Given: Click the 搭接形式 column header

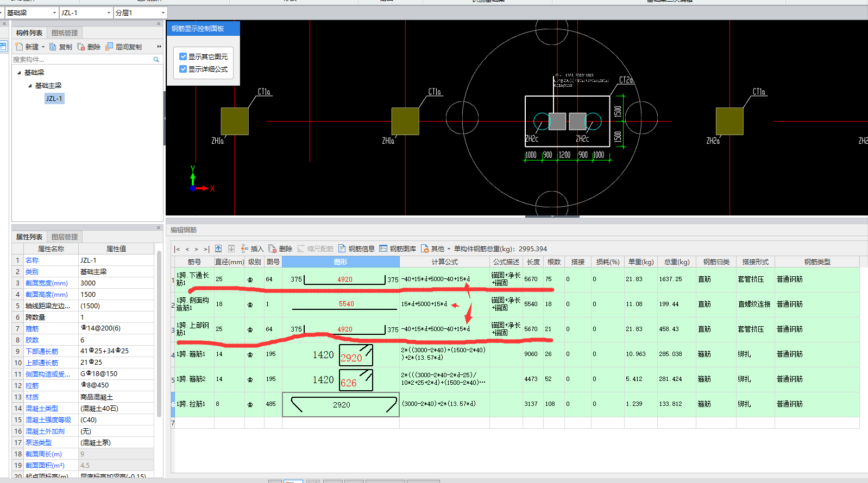Looking at the screenshot, I should (x=755, y=262).
